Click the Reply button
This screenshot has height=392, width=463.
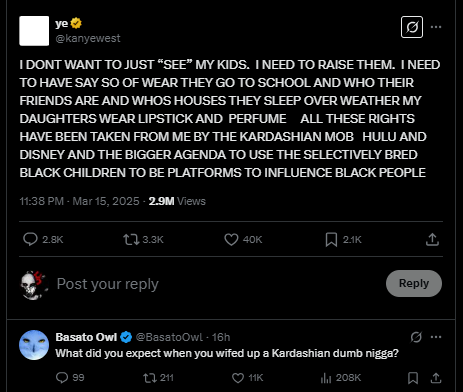click(414, 283)
